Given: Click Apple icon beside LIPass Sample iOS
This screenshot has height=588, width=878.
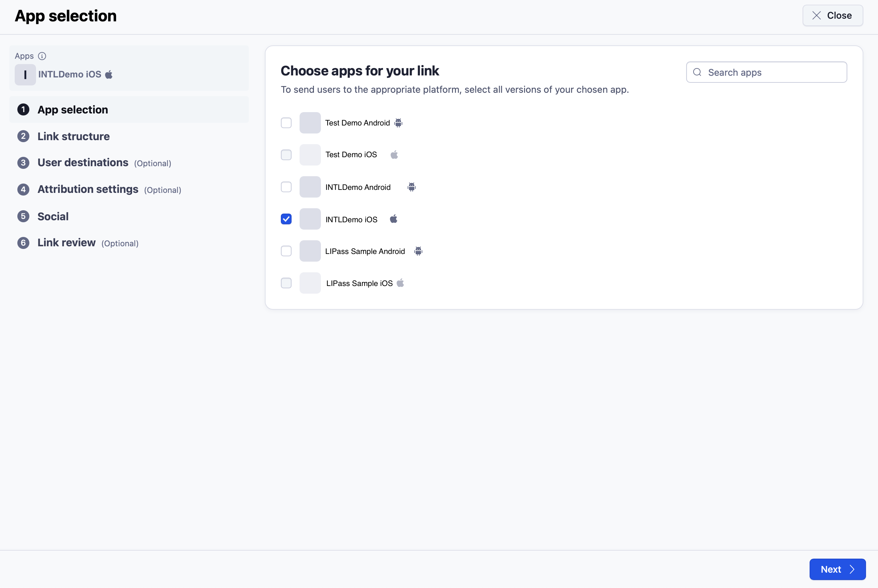Looking at the screenshot, I should [x=400, y=283].
